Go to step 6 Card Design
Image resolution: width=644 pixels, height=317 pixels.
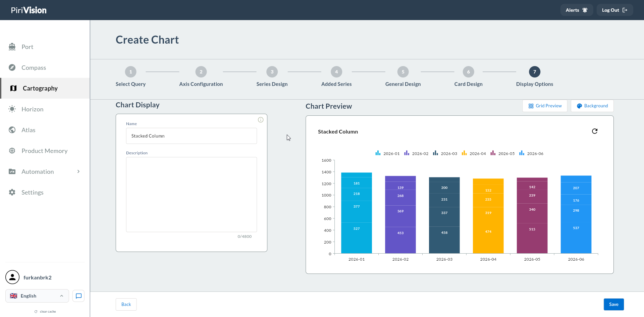[x=468, y=76]
